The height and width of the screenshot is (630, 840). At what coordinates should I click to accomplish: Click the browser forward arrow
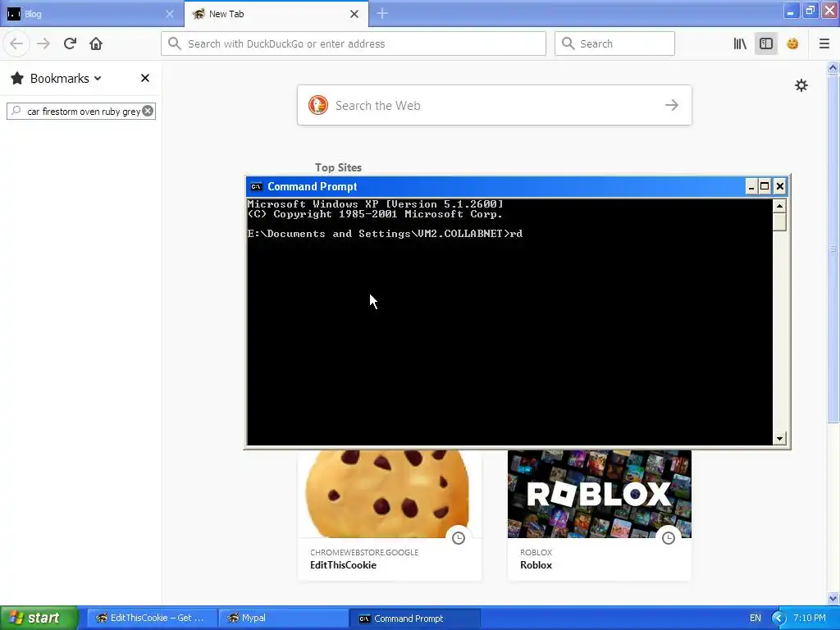coord(43,43)
